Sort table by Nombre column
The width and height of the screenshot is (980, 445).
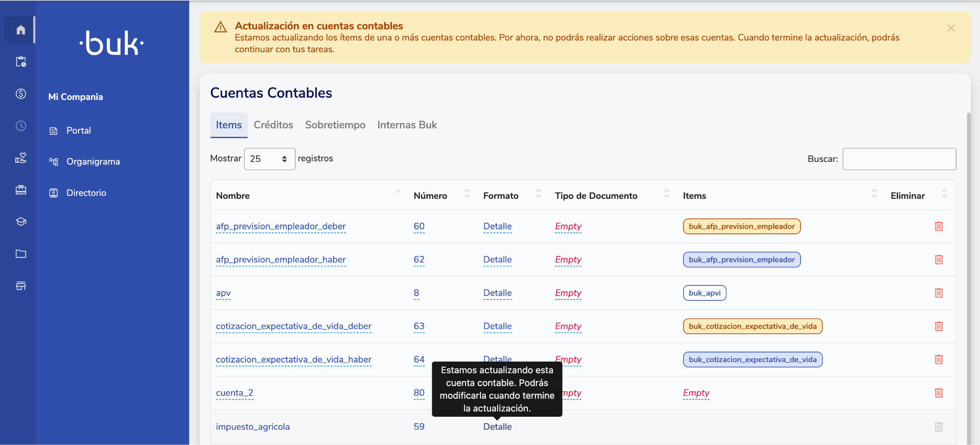click(398, 193)
